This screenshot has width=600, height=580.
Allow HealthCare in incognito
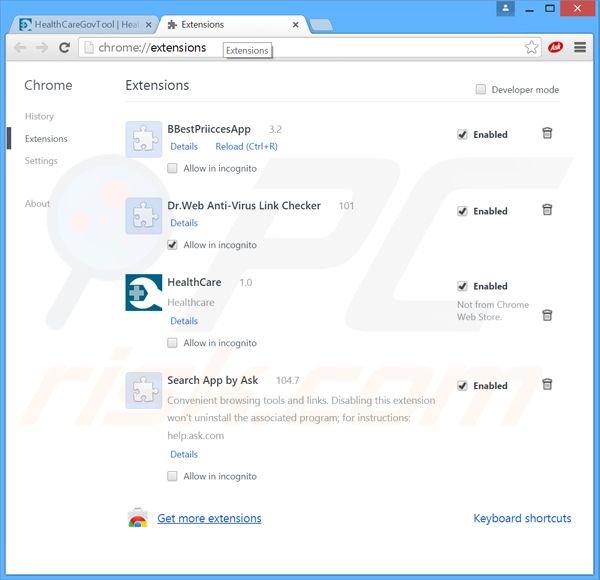coord(172,343)
